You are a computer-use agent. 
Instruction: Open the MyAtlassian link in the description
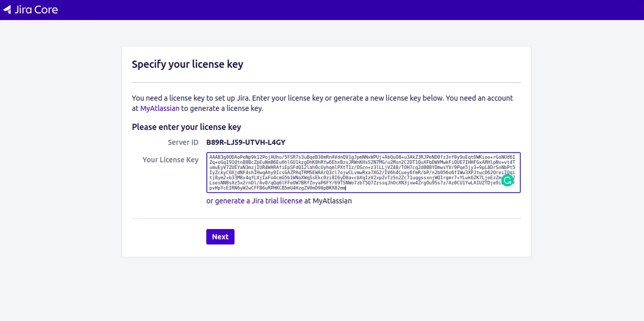[x=160, y=108]
